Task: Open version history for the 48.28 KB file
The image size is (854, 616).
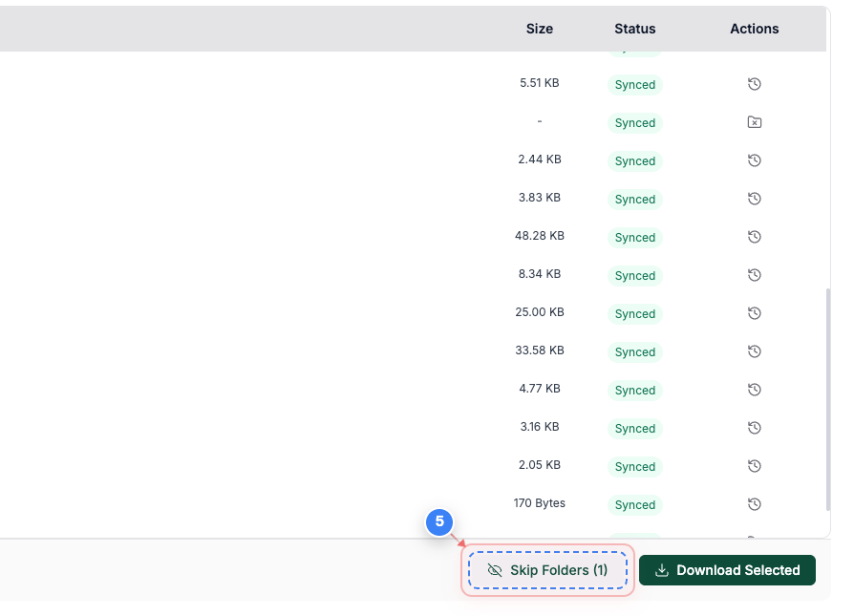Action: click(754, 237)
